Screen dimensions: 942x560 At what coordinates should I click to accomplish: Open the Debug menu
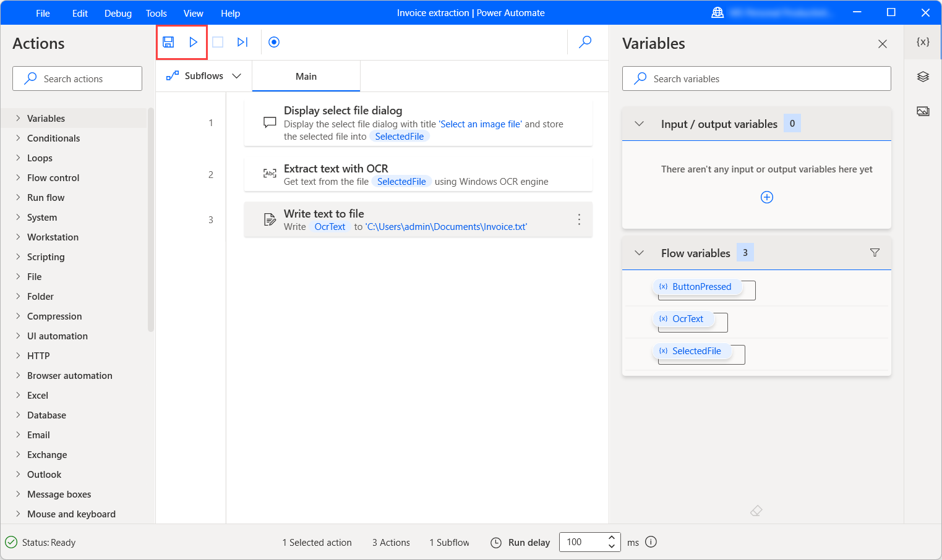click(x=118, y=13)
